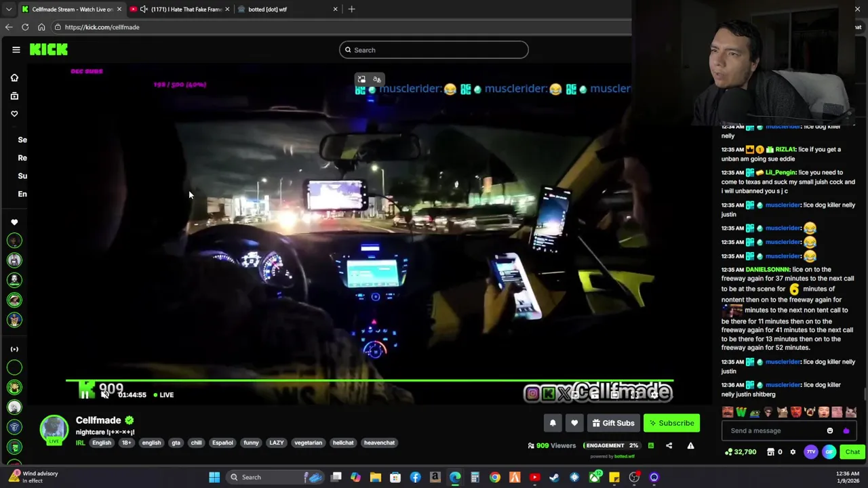This screenshot has height=488, width=868.
Task: Open the 7TV emote button
Action: pos(811,452)
